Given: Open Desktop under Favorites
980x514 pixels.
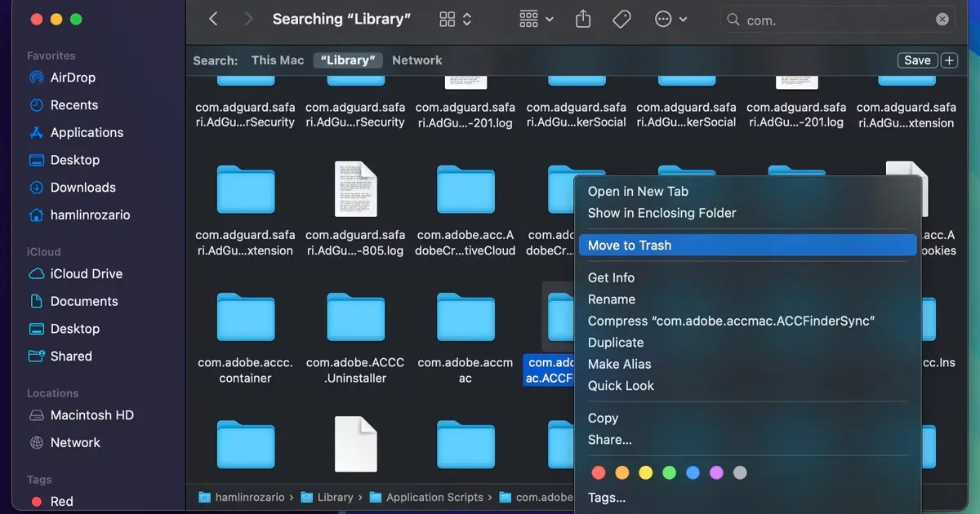Looking at the screenshot, I should [x=74, y=160].
